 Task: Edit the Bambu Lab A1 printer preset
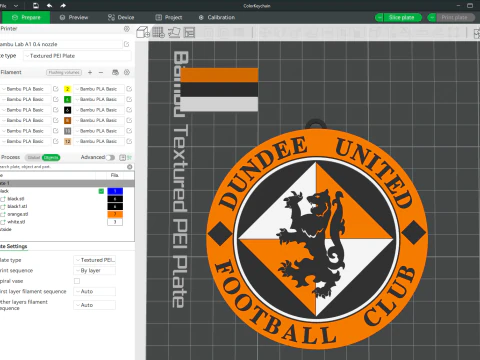tap(127, 44)
